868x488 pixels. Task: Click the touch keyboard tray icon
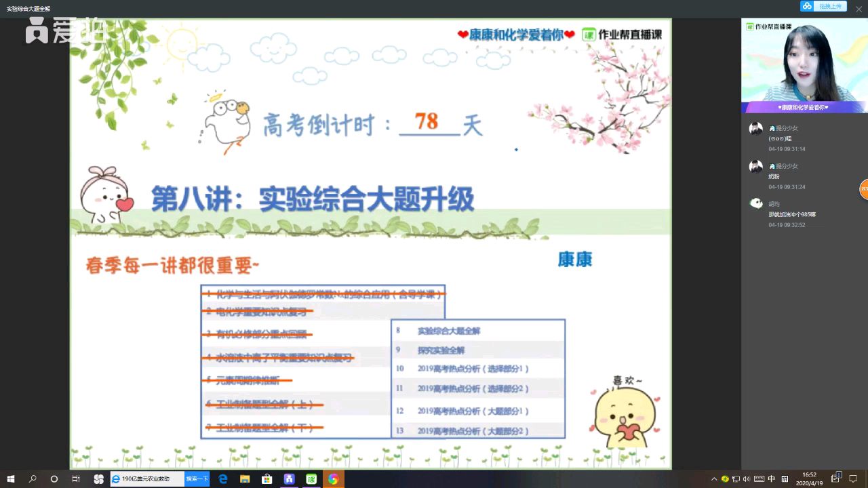click(759, 479)
